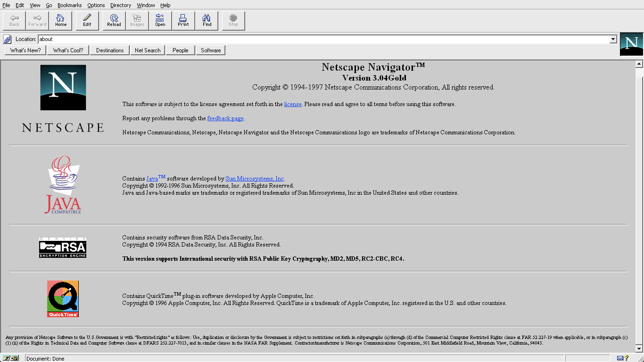Print the current page

pos(183,21)
